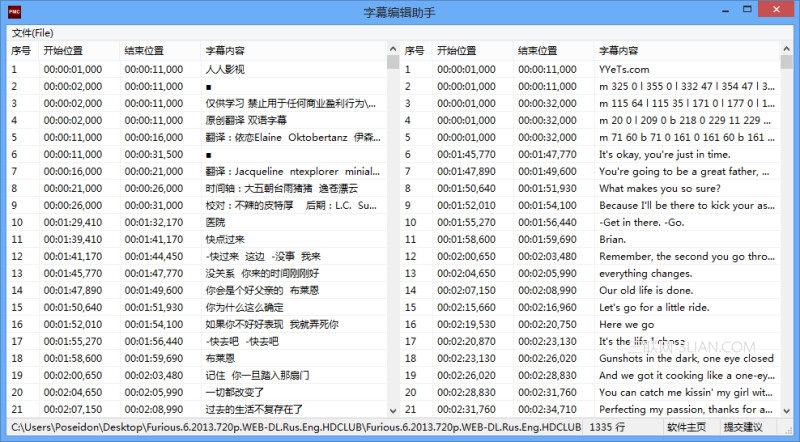Select row Because I'll be there to kick

[x=590, y=205]
